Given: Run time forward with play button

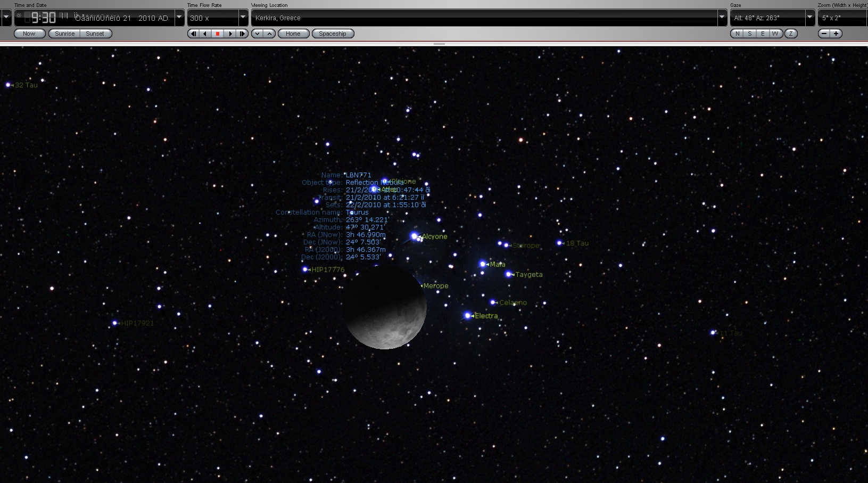Looking at the screenshot, I should click(x=230, y=34).
